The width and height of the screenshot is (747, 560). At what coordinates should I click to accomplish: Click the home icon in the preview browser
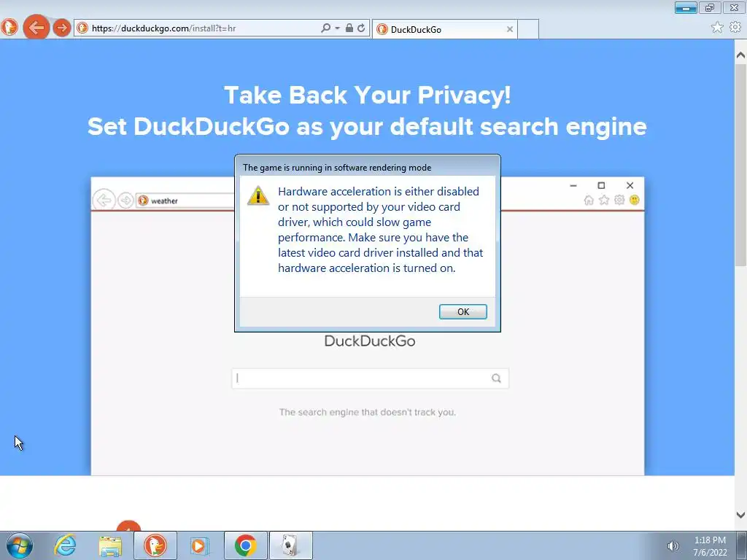(589, 200)
